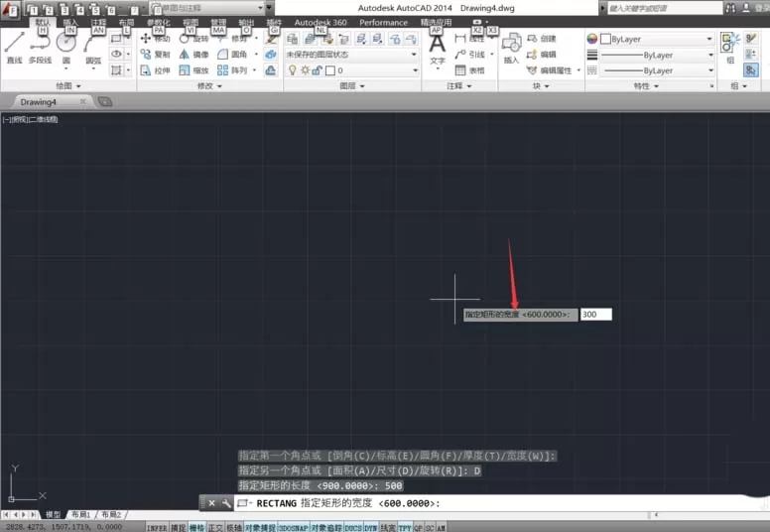The width and height of the screenshot is (770, 532).
Task: Expand the Modify (修改) panel
Action: (209, 86)
